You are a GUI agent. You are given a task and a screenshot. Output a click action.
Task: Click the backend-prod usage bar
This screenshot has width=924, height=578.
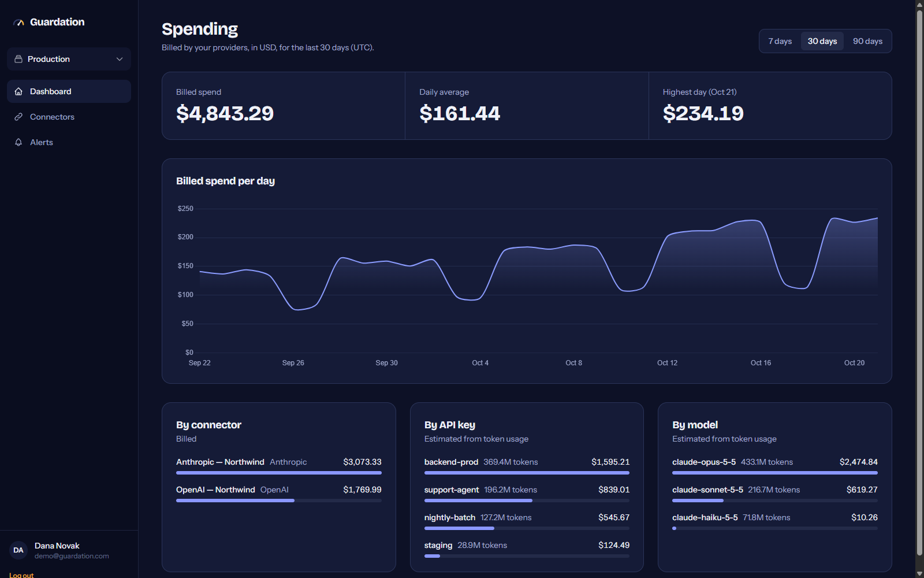[x=527, y=473]
